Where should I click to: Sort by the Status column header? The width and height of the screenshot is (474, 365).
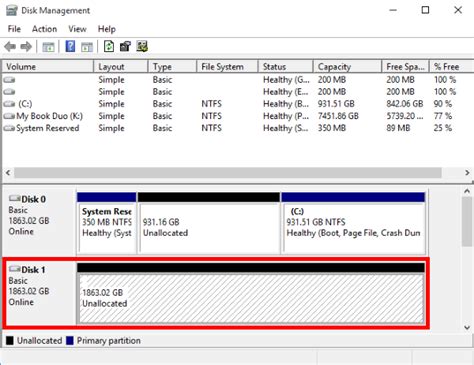[286, 67]
